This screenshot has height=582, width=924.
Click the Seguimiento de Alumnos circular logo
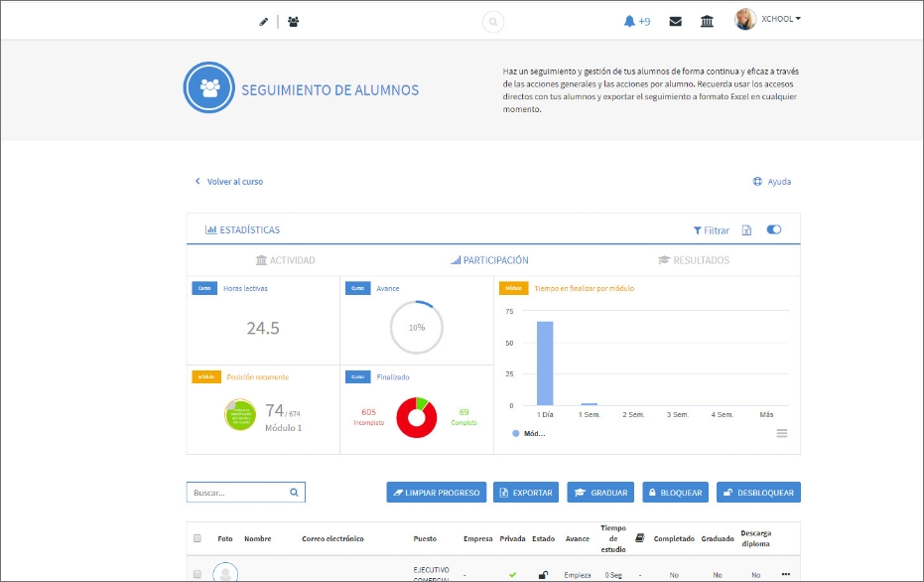tap(209, 87)
